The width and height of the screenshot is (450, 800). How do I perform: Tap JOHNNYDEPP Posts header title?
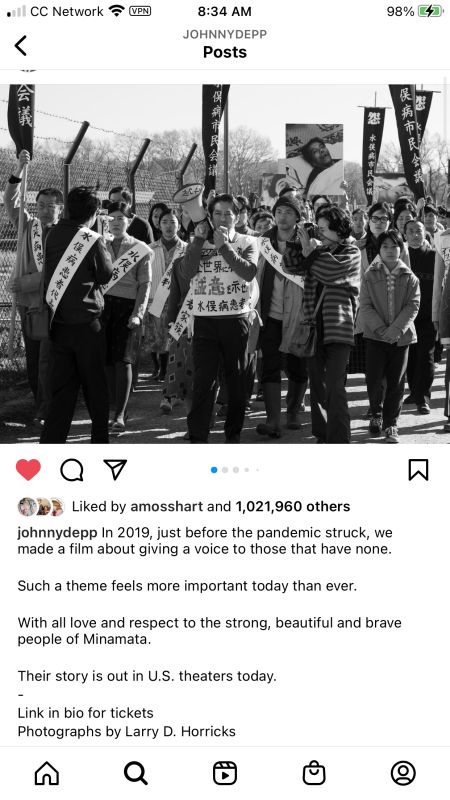[225, 44]
